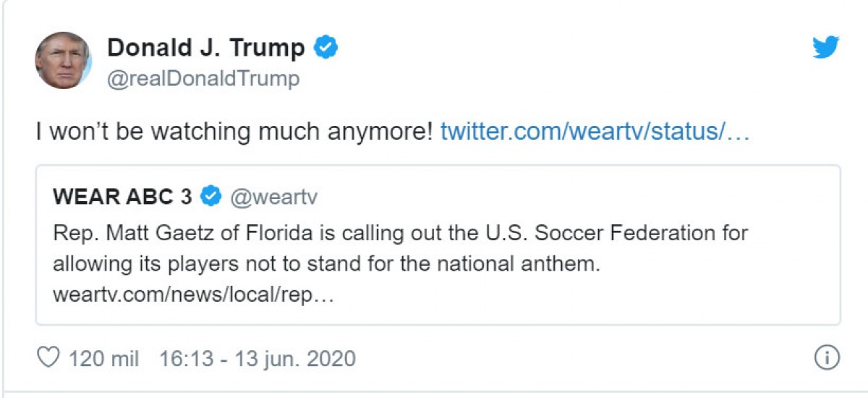This screenshot has height=398, width=868.
Task: Click the Twitter bird logo
Action: click(825, 48)
